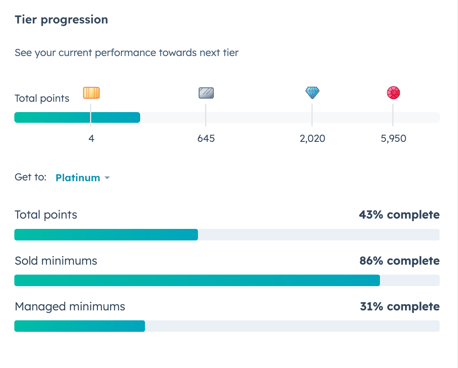Click the Elite tier red ruby icon

393,92
